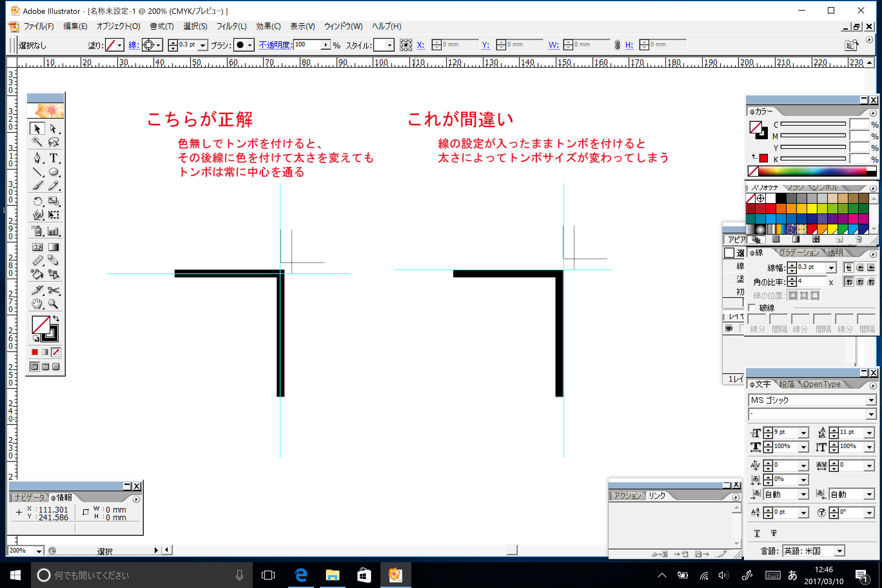Open the MS ゴシック font dropdown
The image size is (882, 588).
(871, 400)
